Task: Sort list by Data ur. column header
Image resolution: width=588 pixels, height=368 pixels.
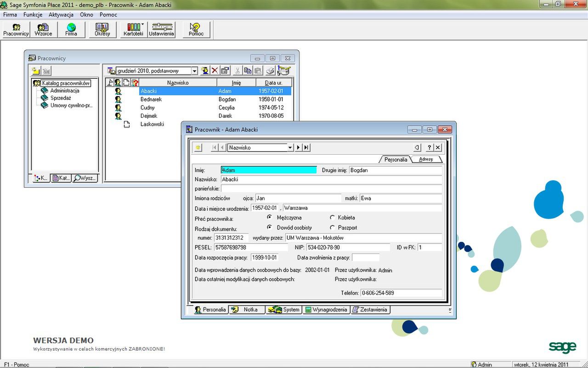Action: click(x=273, y=83)
